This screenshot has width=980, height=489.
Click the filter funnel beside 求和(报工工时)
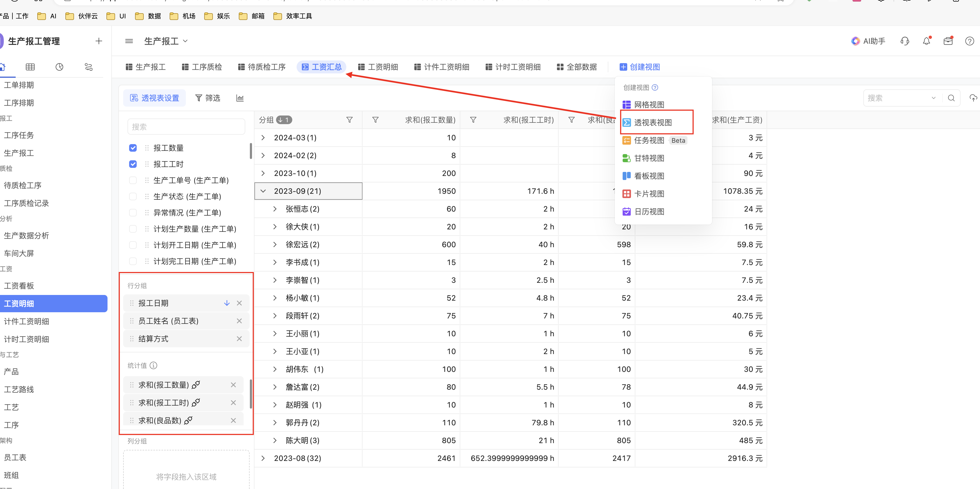coord(473,120)
